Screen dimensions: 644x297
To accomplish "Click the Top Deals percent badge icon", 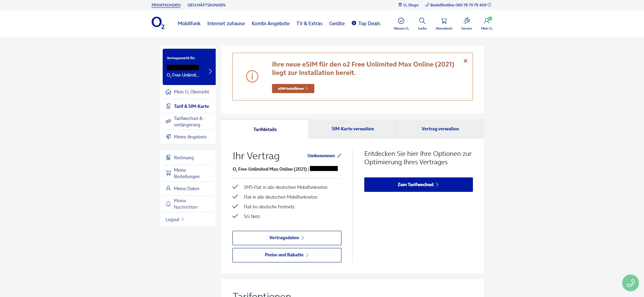I will point(354,23).
